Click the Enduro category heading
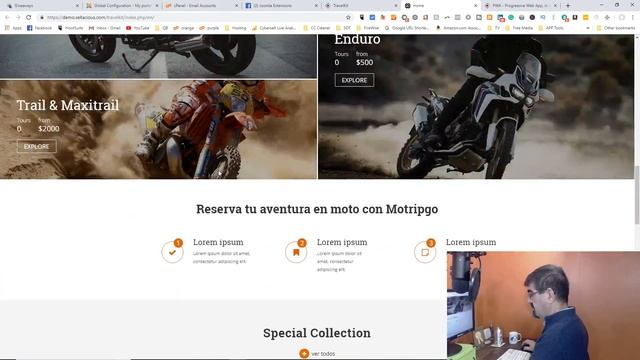This screenshot has width=640, height=360. pyautogui.click(x=357, y=40)
